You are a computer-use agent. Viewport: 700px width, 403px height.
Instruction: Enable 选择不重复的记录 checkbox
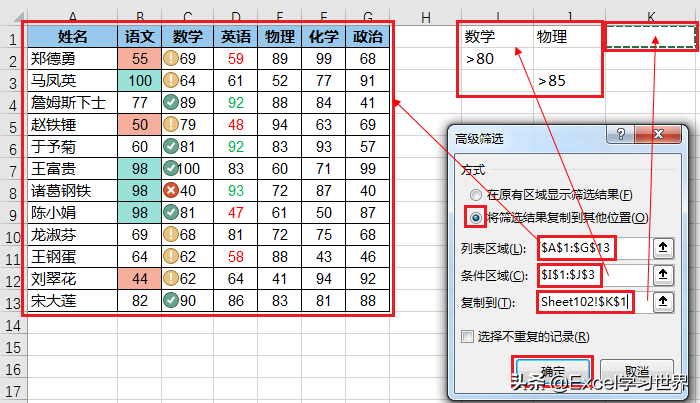tap(467, 337)
